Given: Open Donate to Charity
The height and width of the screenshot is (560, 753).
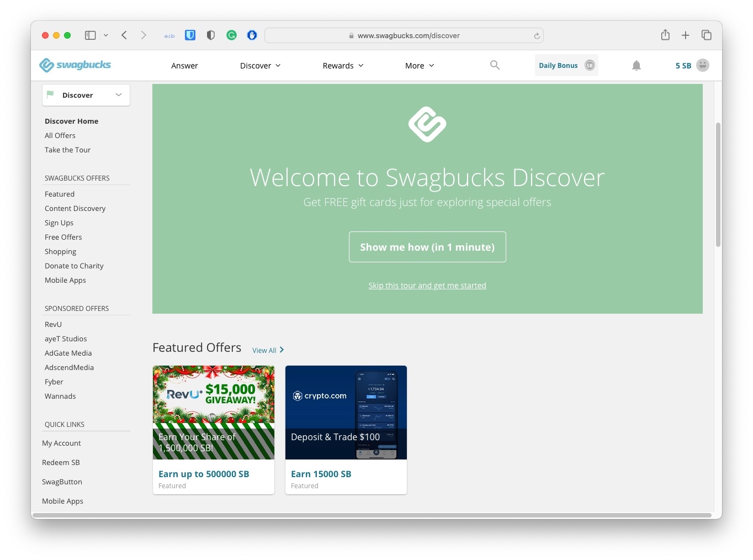Looking at the screenshot, I should pos(74,266).
